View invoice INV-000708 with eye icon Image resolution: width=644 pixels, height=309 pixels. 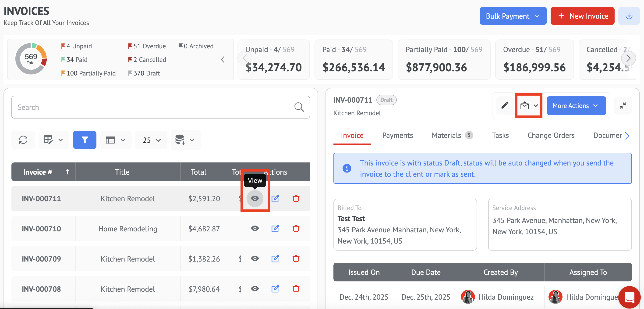(x=255, y=289)
